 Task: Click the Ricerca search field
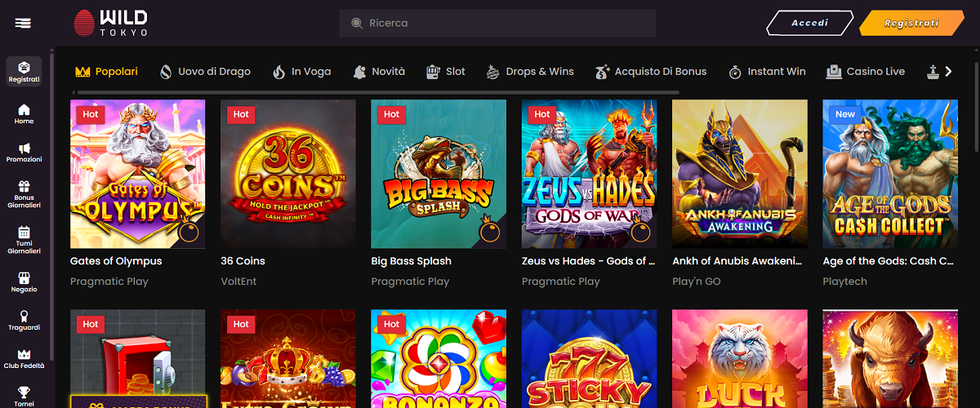[497, 23]
